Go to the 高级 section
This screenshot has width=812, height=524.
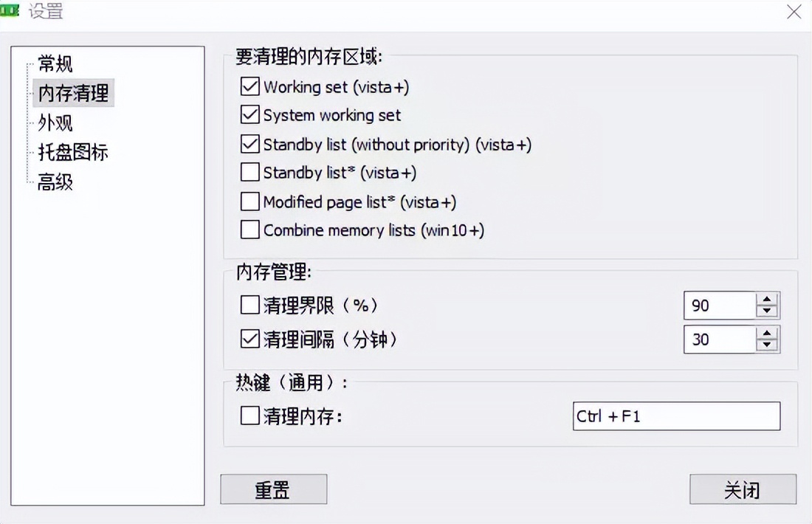tap(55, 182)
